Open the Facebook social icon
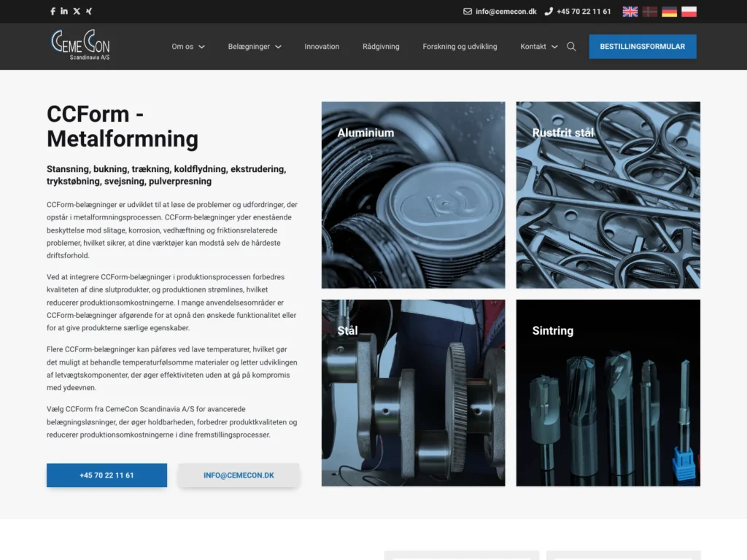 [x=53, y=12]
